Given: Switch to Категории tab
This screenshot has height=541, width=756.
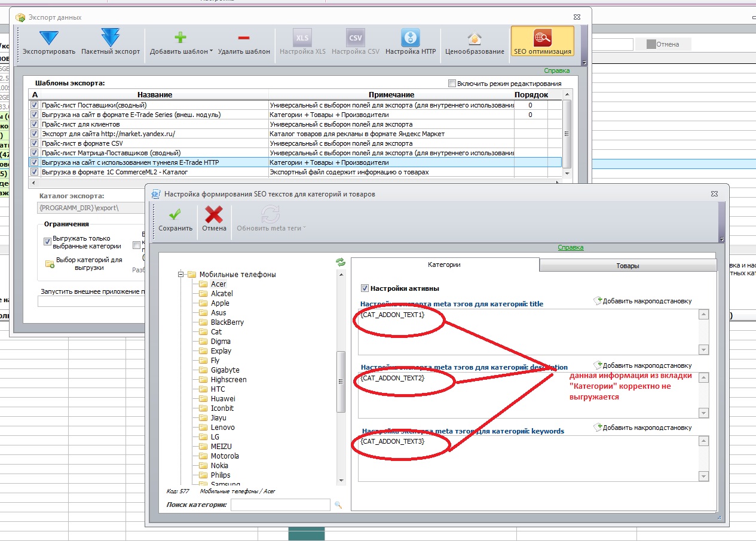Looking at the screenshot, I should point(445,265).
